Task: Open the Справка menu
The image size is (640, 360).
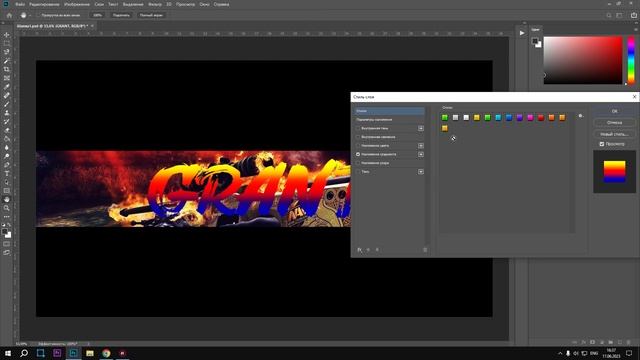Action: pyautogui.click(x=221, y=4)
